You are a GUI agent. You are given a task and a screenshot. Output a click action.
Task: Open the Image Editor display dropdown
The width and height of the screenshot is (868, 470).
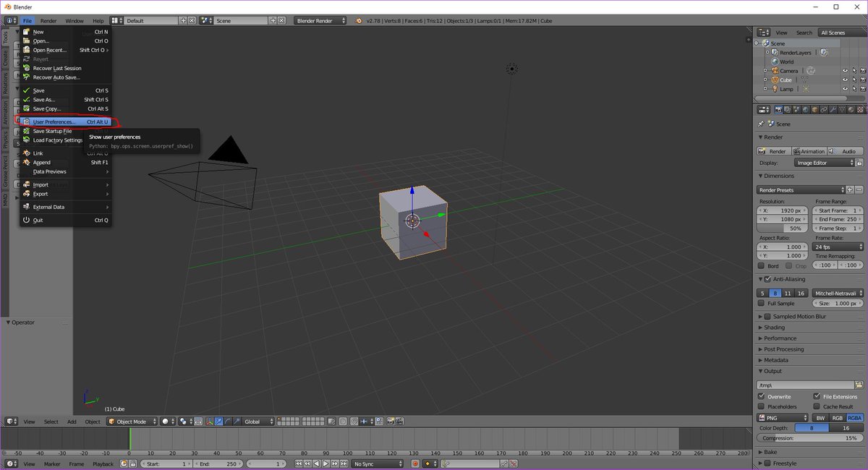pyautogui.click(x=824, y=163)
